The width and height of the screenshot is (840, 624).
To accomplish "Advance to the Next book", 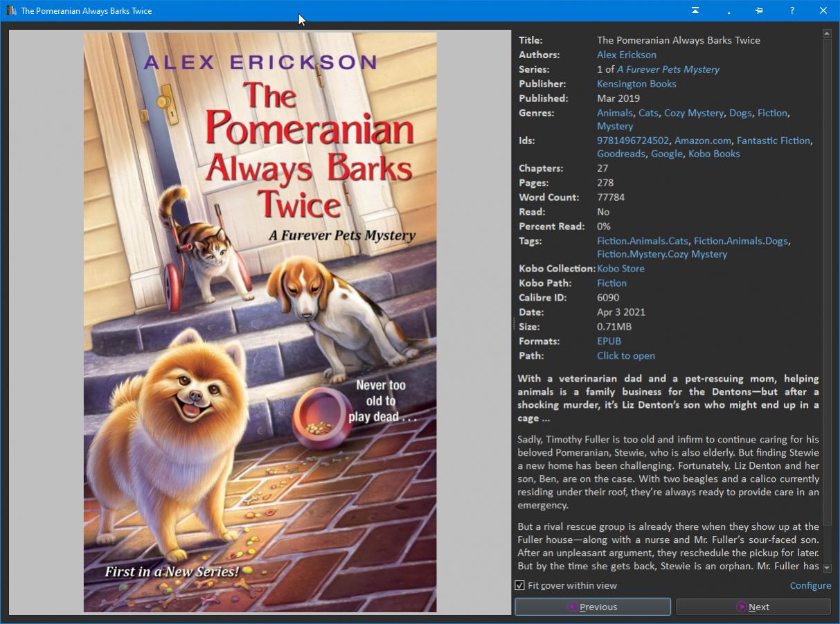I will (753, 607).
